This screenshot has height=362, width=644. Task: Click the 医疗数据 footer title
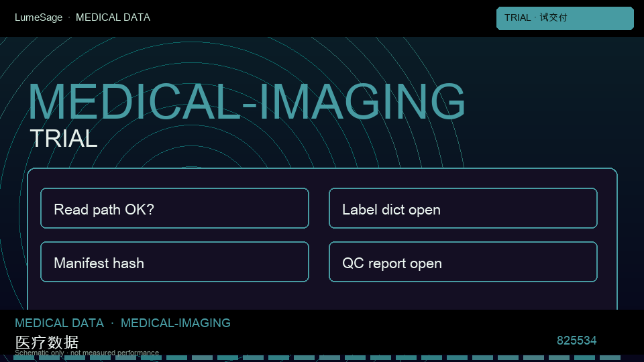point(47,342)
